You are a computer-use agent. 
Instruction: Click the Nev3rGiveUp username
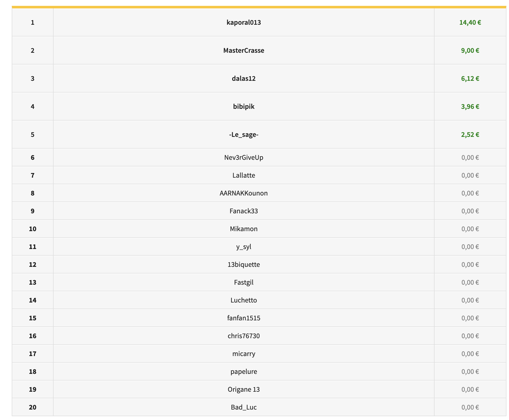[x=244, y=157]
